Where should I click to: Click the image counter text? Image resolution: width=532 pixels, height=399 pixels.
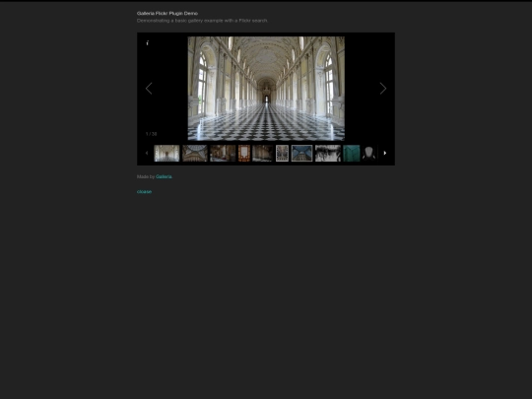(151, 134)
